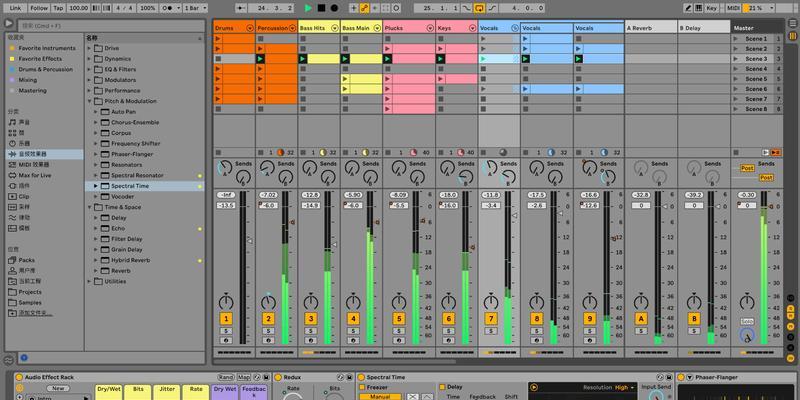Screen dimensions: 800x400
Task: Open the Bass Main track header dropdown arrow
Action: click(x=378, y=29)
